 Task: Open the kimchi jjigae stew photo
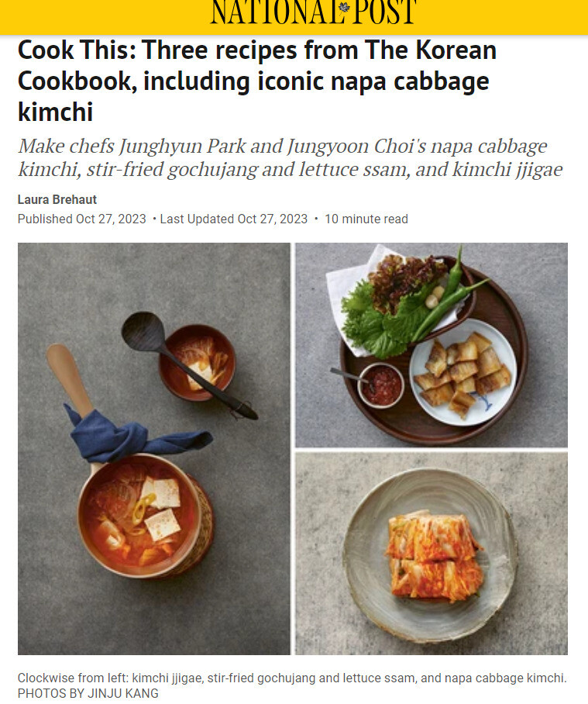tap(154, 449)
